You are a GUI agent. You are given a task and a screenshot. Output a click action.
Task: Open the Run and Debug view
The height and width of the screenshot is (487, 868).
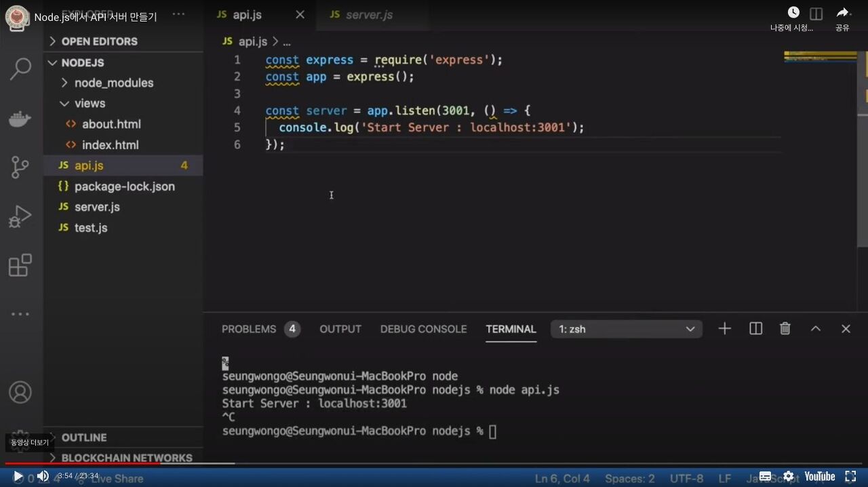point(20,216)
